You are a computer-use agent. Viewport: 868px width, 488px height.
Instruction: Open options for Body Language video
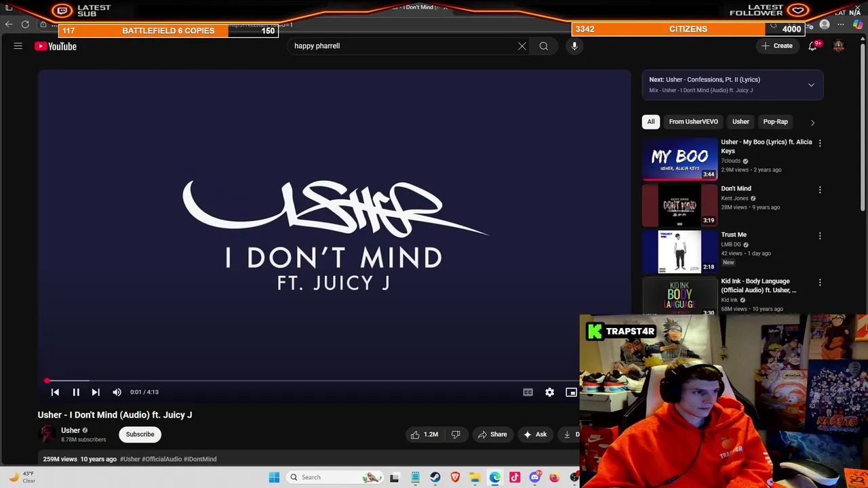click(820, 282)
